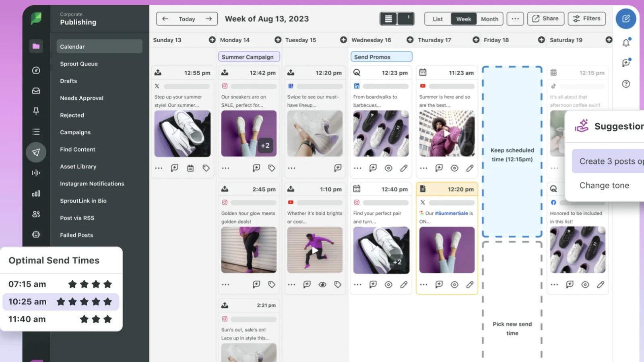The height and width of the screenshot is (362, 644).
Task: Switch to Month view tab
Action: point(489,19)
